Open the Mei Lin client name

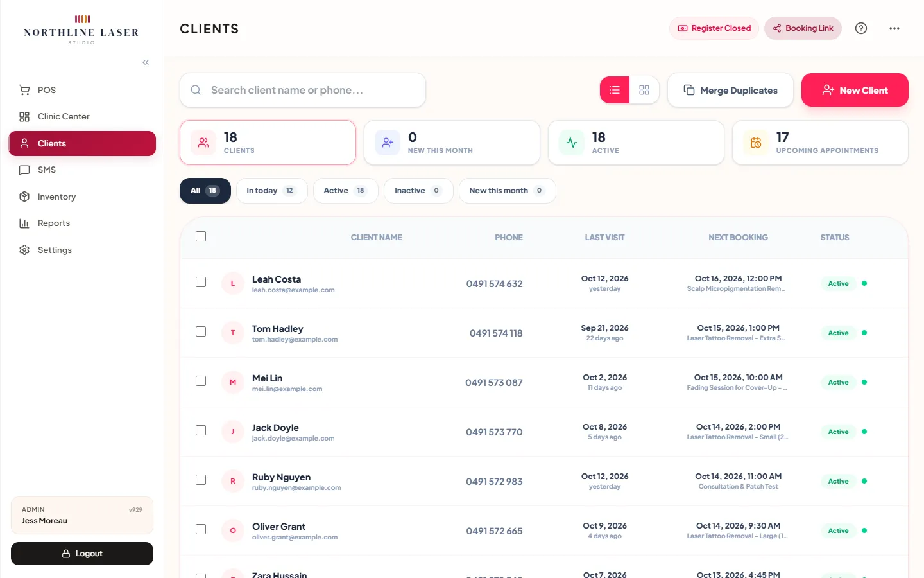pos(267,378)
